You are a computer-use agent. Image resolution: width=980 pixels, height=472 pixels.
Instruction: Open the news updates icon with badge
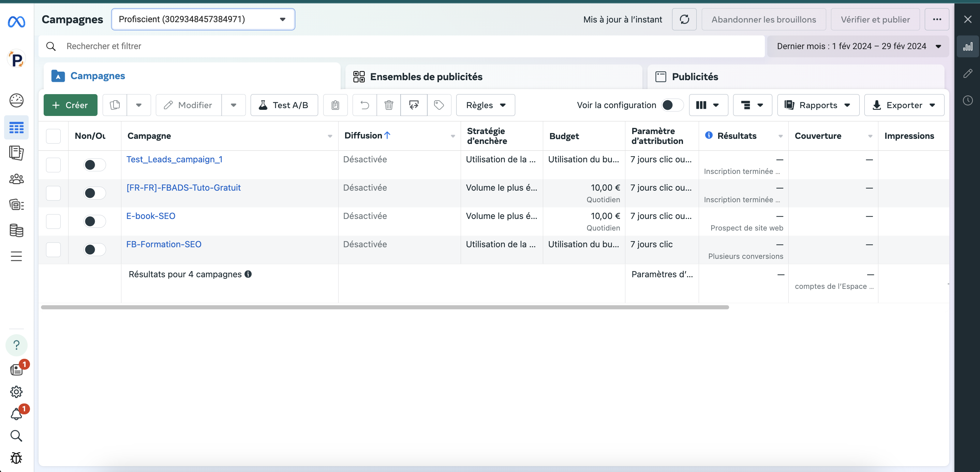click(16, 370)
